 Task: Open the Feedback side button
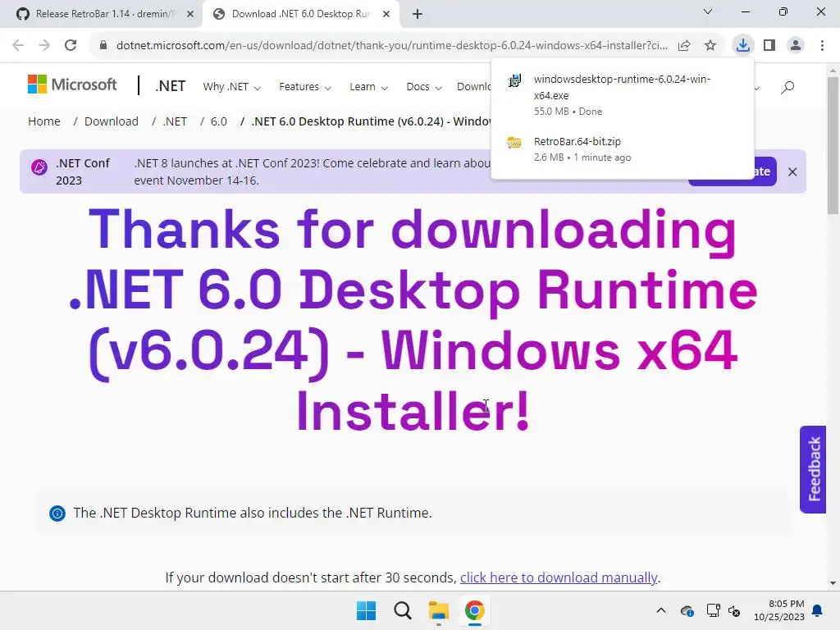pos(813,469)
